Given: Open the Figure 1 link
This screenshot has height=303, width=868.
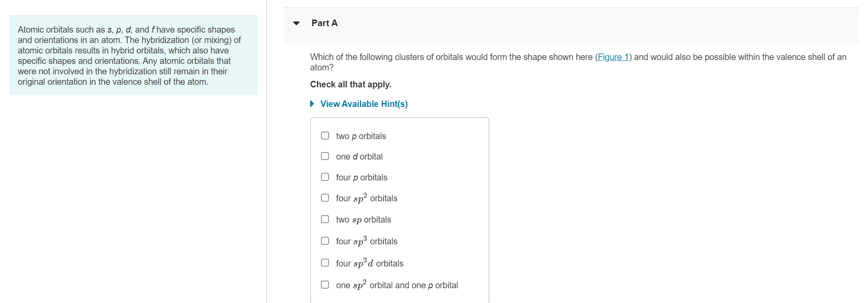Looking at the screenshot, I should (x=613, y=57).
